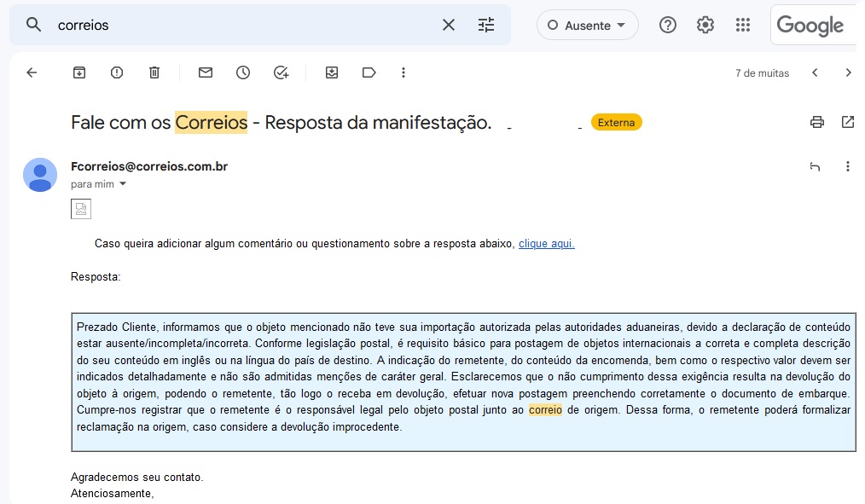
Task: Open the Google apps grid
Action: [x=742, y=25]
